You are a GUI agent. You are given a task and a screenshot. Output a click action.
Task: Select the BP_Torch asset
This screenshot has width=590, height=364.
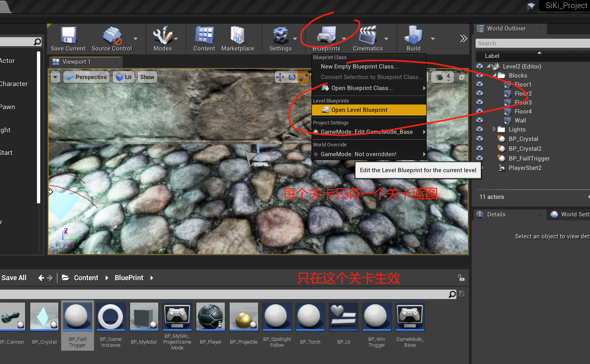[x=310, y=316]
